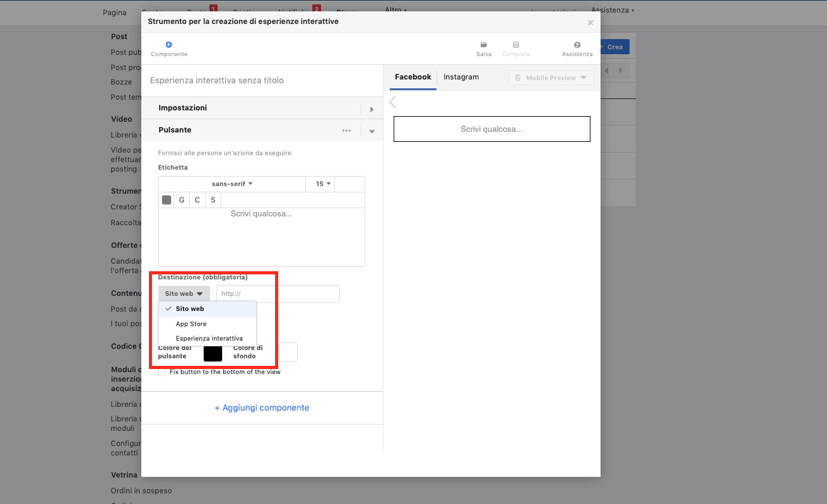This screenshot has height=504, width=827.
Task: Click next arrow in background page
Action: [621, 71]
